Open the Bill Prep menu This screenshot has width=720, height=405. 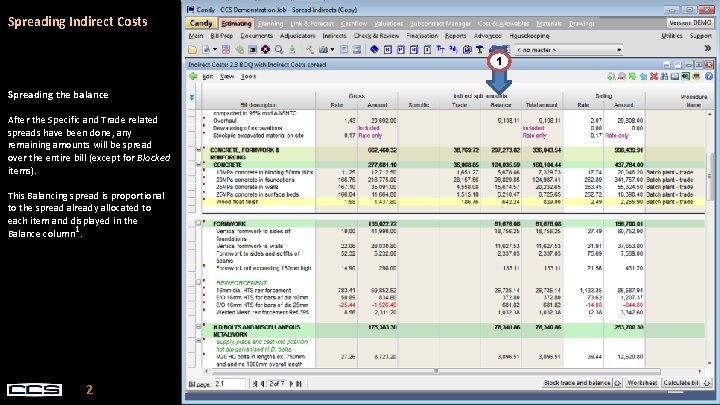point(222,36)
